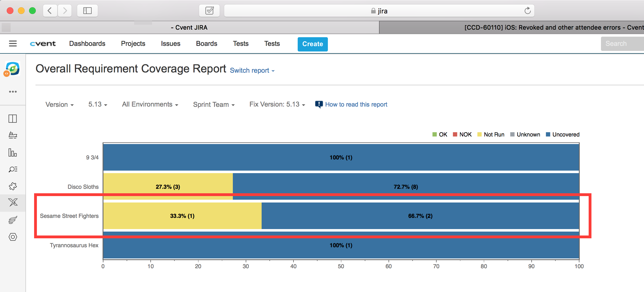The height and width of the screenshot is (292, 644).
Task: Click the project avatar compass icon
Action: (x=13, y=69)
